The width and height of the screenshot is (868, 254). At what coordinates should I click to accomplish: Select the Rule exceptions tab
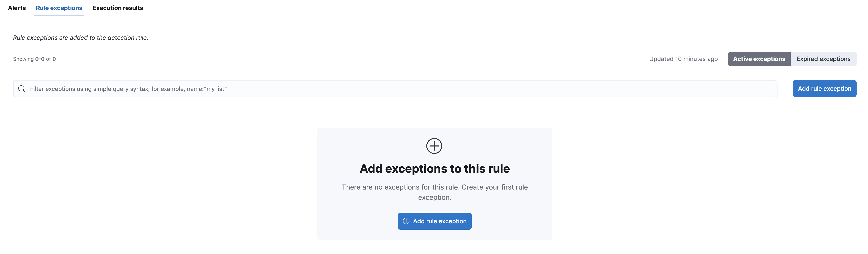coord(59,8)
